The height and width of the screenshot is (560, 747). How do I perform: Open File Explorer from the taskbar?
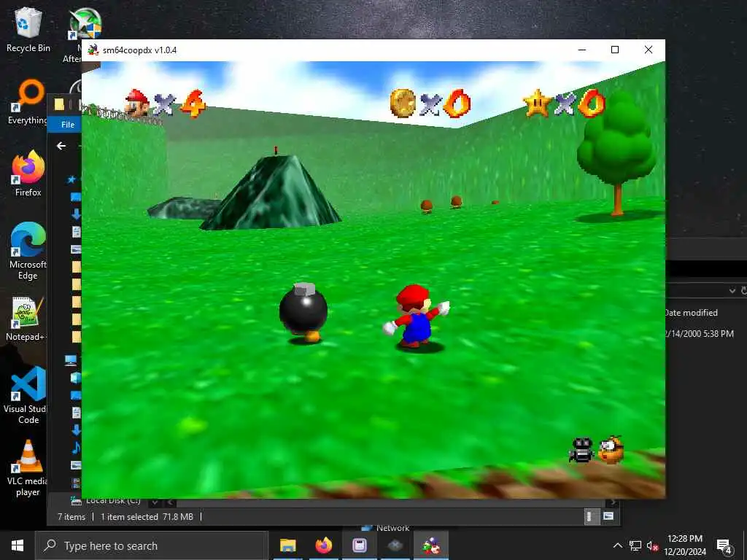[x=287, y=545]
